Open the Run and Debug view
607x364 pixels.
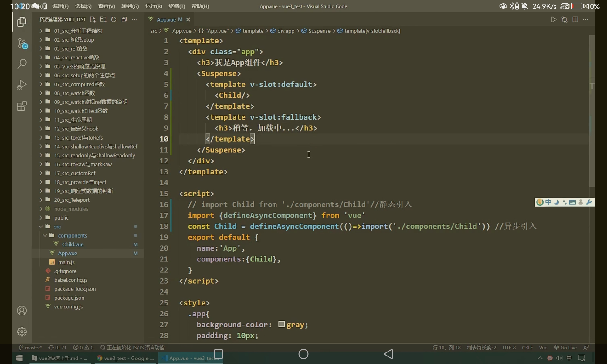tap(22, 85)
